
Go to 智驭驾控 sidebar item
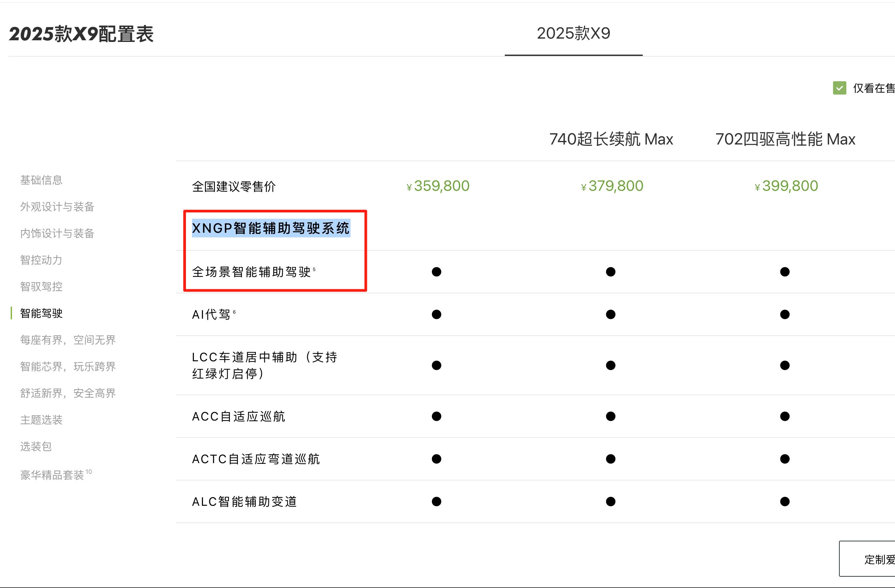coord(41,287)
